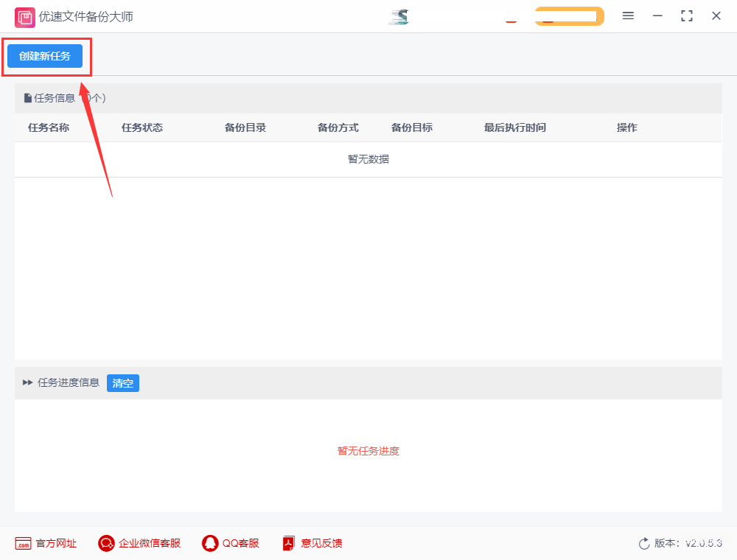Click the 意见反馈 document icon
737x560 pixels.
click(x=289, y=544)
